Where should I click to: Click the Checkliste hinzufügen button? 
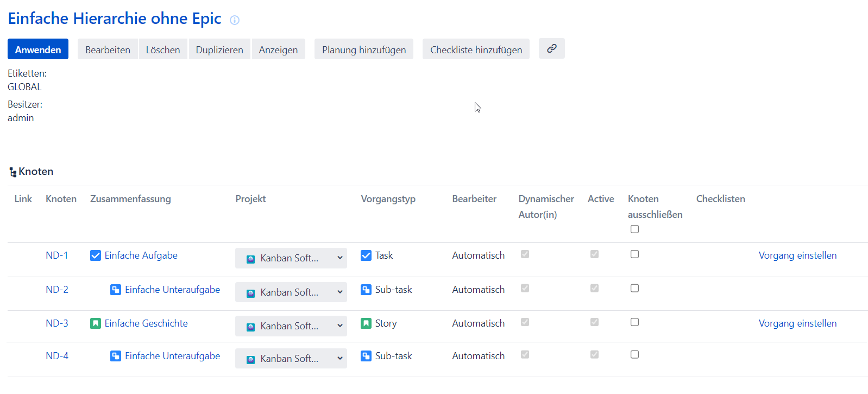click(476, 49)
